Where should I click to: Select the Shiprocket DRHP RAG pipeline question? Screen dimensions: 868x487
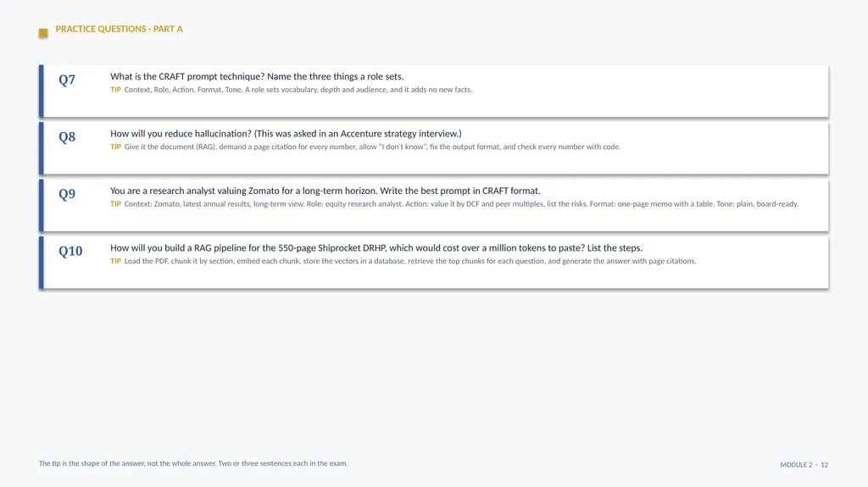click(376, 248)
